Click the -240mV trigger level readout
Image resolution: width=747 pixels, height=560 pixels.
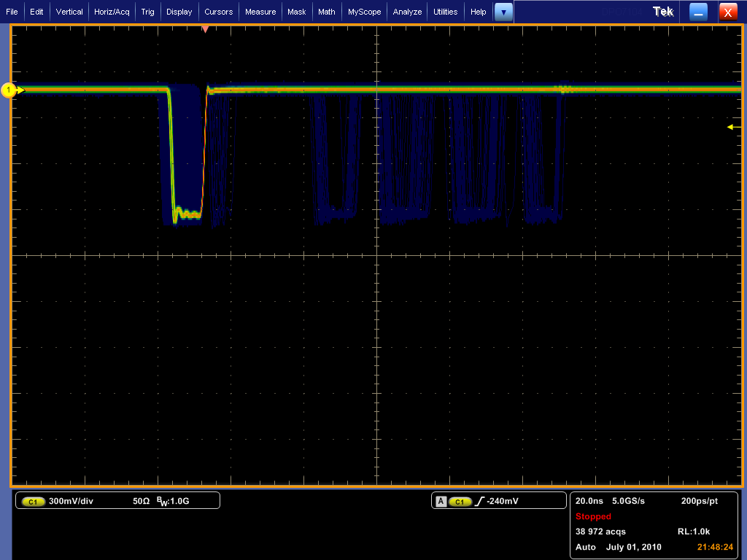(503, 501)
